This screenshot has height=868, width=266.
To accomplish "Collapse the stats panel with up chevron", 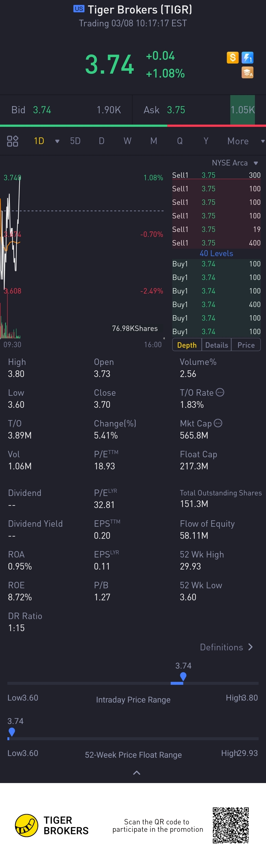I will coord(136,773).
